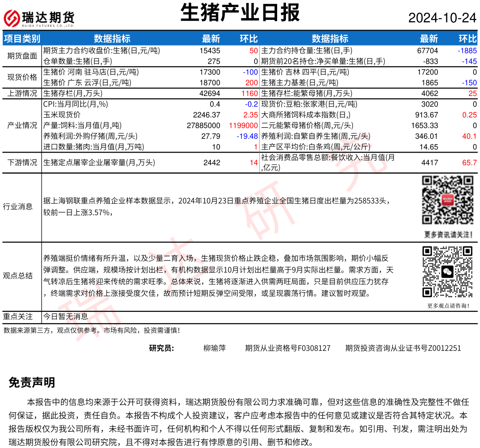This screenshot has width=480, height=448.
Task: Click the researcher name 柳瑜萍
Action: click(214, 348)
